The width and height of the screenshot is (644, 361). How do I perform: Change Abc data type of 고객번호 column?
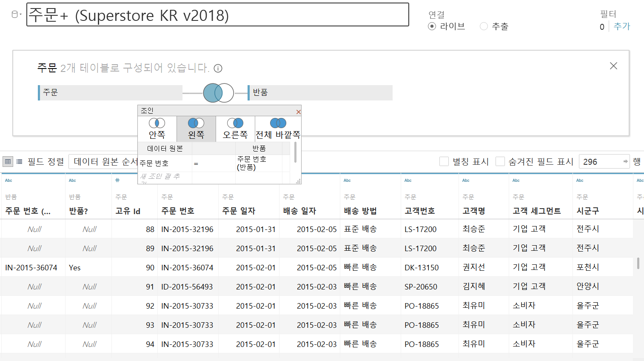coord(408,180)
